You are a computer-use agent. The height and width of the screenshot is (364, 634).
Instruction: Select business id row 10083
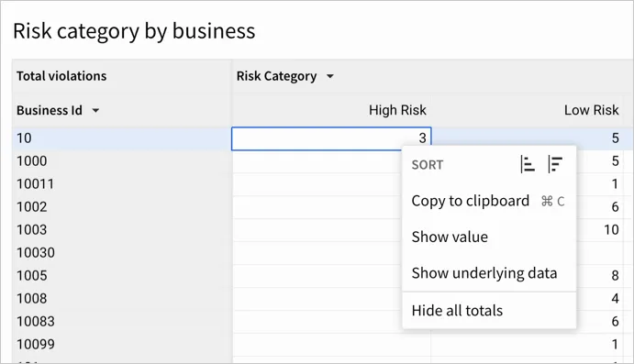122,322
